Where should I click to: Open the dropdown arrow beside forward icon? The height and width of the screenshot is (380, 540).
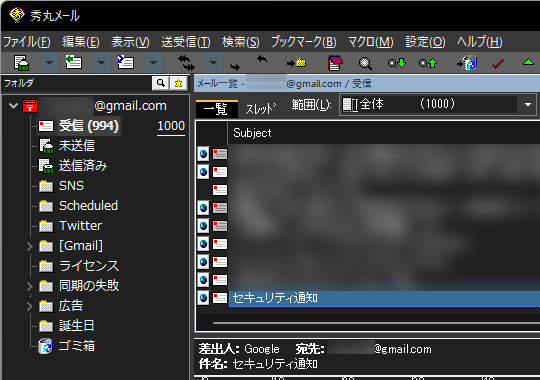pos(154,63)
